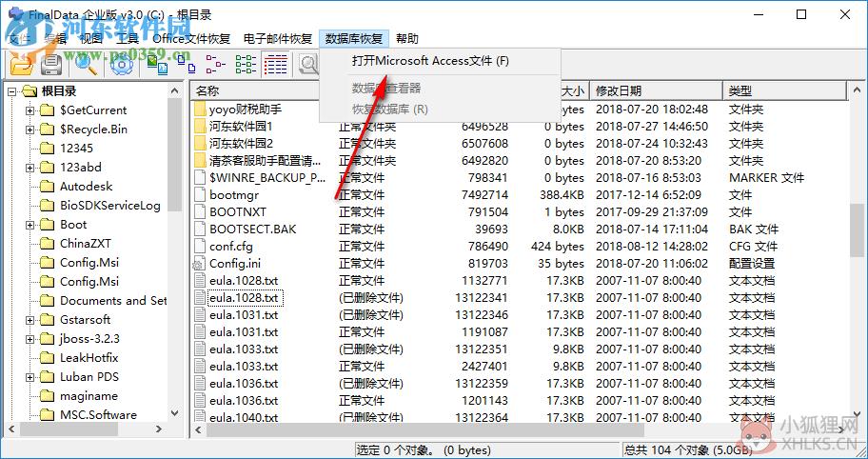Image resolution: width=868 pixels, height=459 pixels.
Task: Expand the jboss-3.2.3 tree node
Action: (x=30, y=339)
